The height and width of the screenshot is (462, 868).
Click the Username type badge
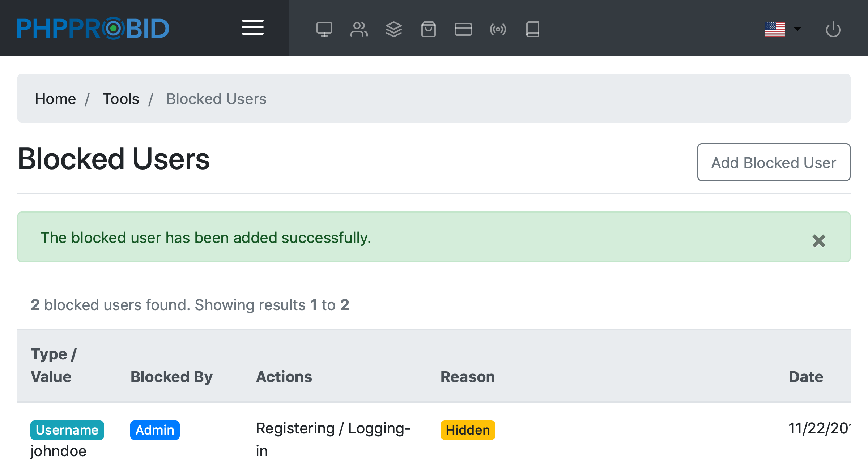coord(67,430)
